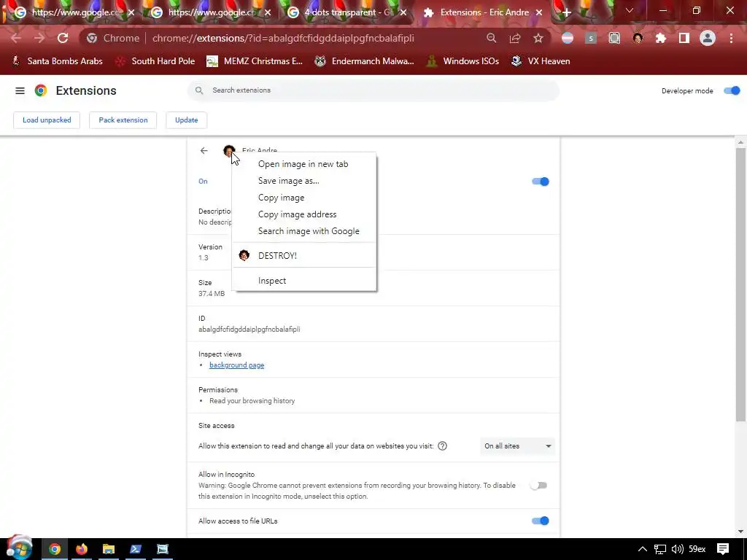The image size is (747, 560).
Task: Click the Load unpacked button
Action: (47, 120)
